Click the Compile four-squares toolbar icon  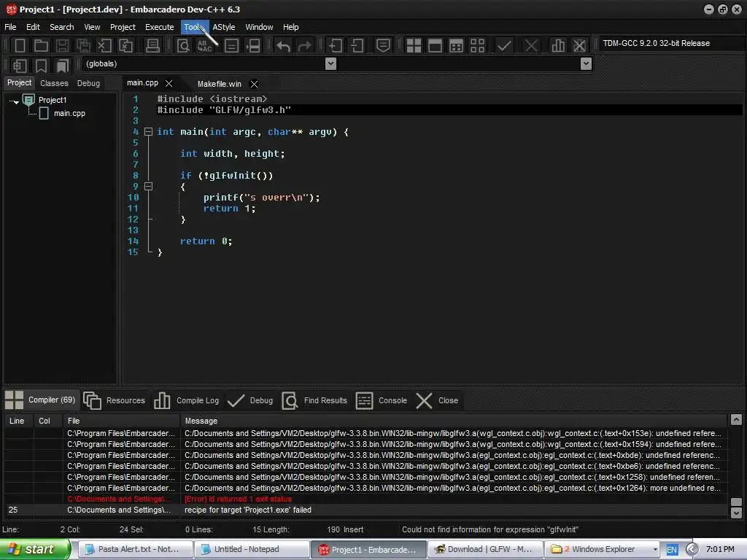(414, 46)
